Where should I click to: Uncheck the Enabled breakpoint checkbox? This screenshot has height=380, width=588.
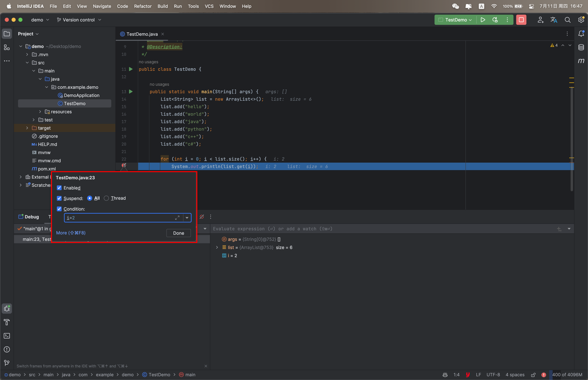[x=59, y=188]
